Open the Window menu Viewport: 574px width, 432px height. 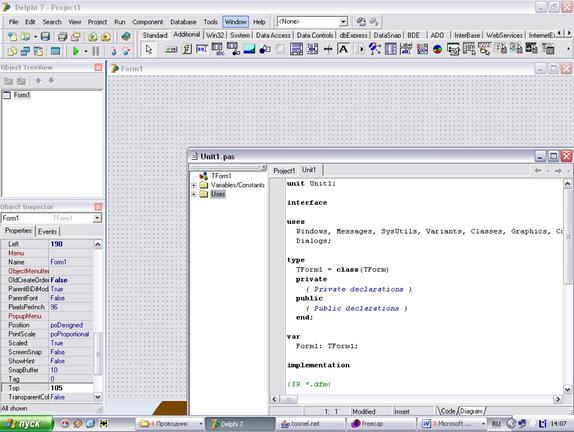(x=235, y=22)
